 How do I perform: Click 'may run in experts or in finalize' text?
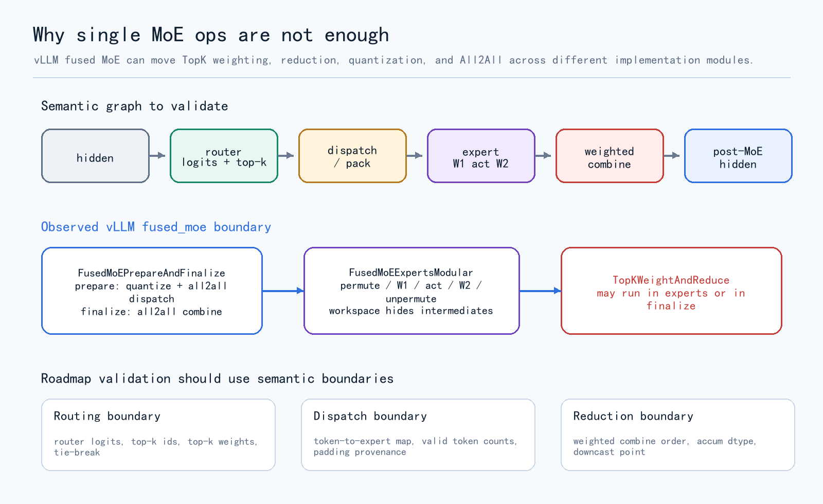click(x=671, y=299)
